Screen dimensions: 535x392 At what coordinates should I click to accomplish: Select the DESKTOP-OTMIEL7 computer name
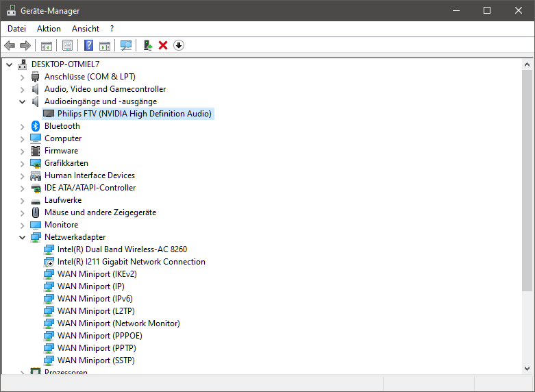point(65,64)
